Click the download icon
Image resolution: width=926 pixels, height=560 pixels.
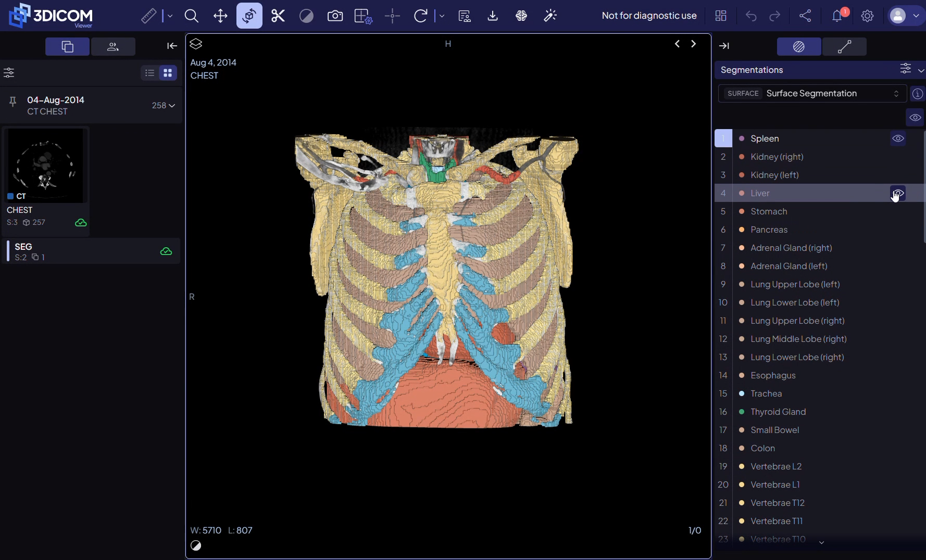point(493,16)
